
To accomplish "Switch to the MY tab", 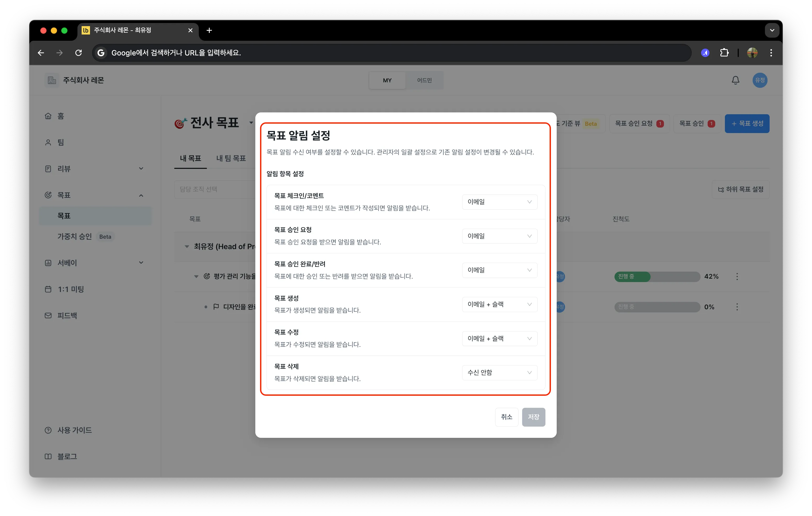I will pos(387,80).
